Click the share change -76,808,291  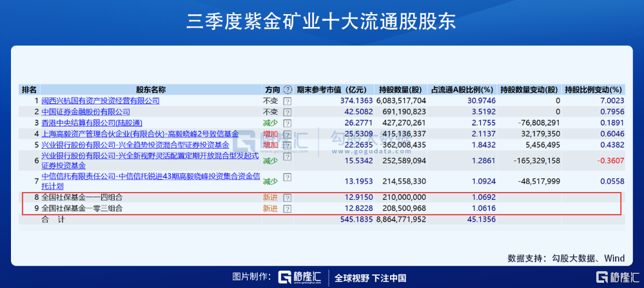coord(538,122)
